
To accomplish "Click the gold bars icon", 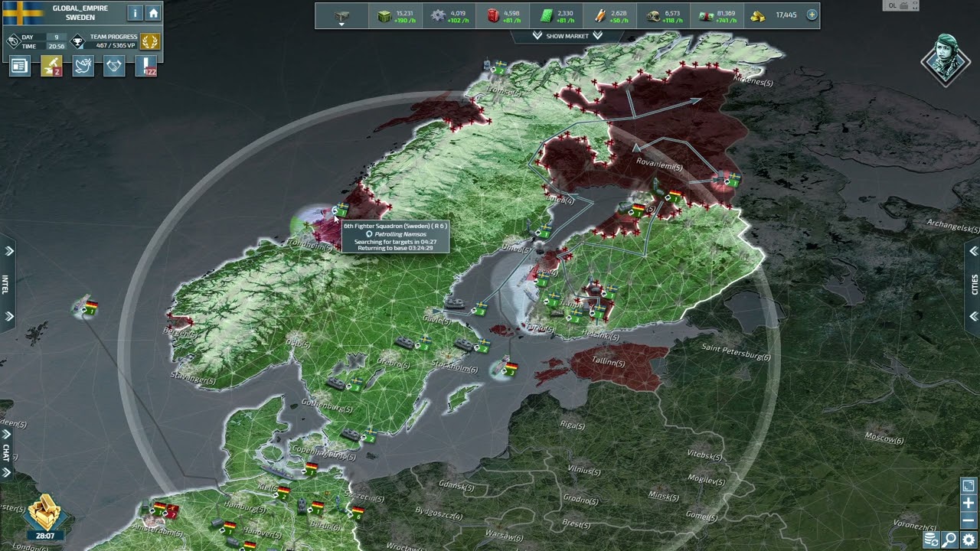I will [x=758, y=15].
